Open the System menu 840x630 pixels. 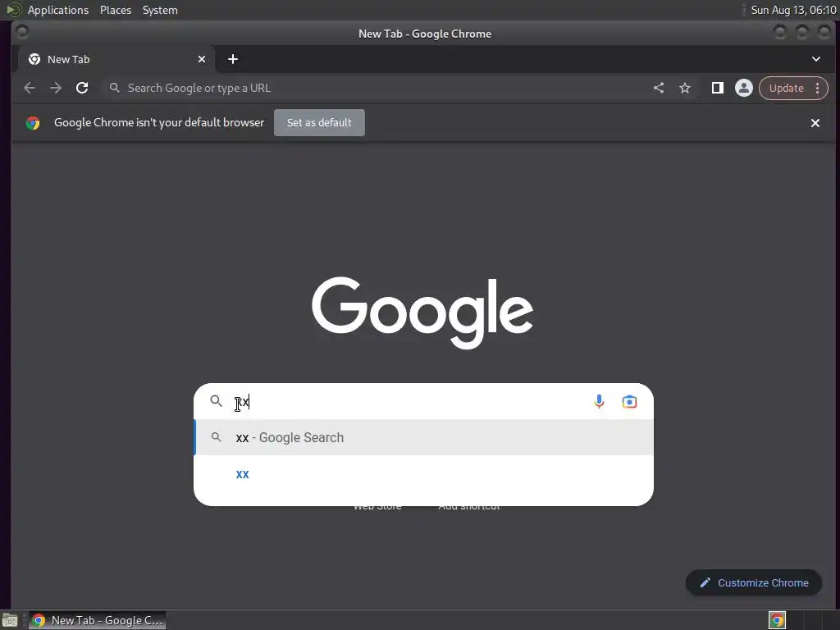160,10
